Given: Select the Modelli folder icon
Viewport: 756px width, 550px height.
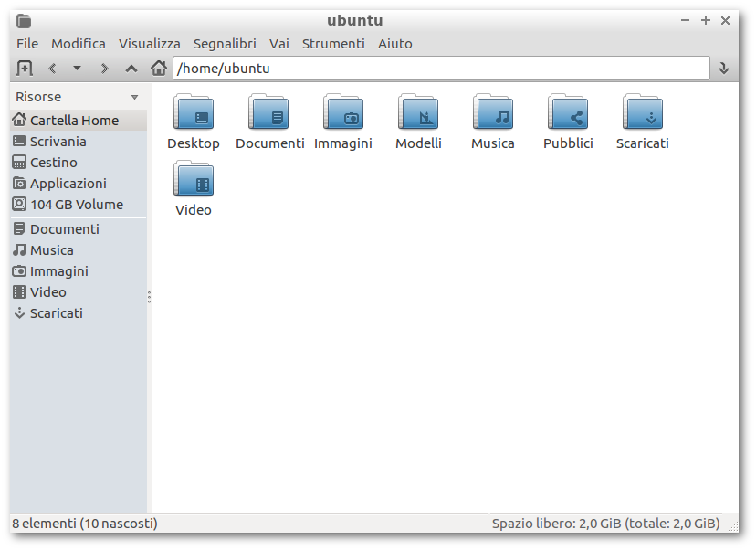Looking at the screenshot, I should (x=418, y=112).
